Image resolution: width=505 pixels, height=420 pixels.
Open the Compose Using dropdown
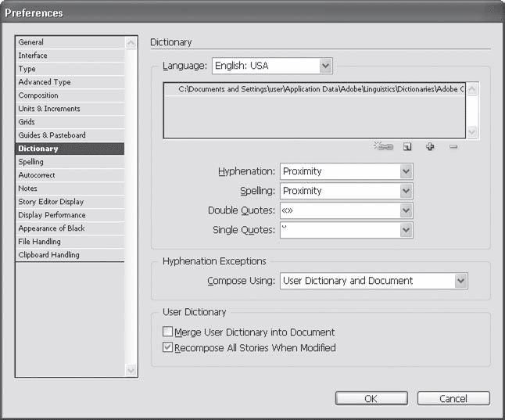tap(460, 281)
